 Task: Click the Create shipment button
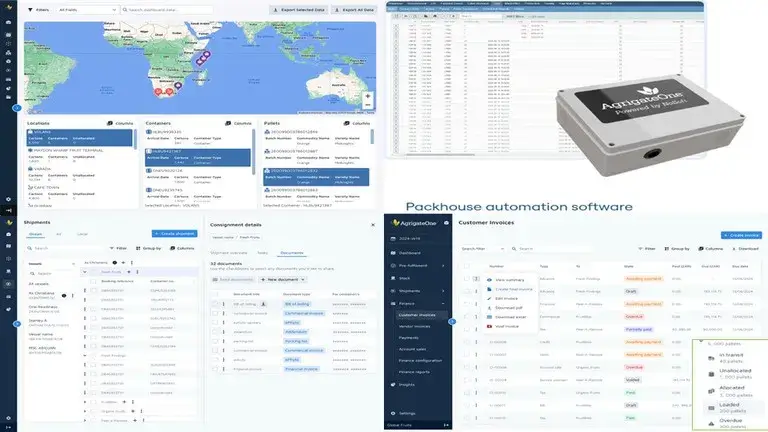click(174, 233)
